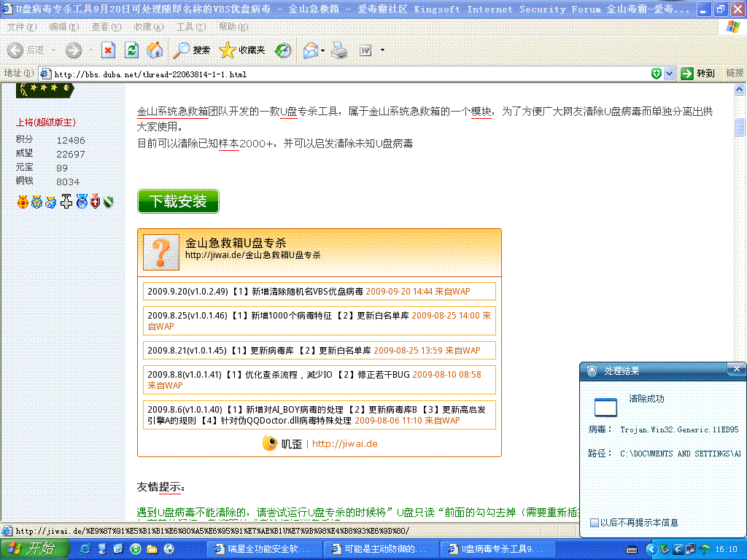Click the keyboard language bar tray icon

click(x=631, y=550)
